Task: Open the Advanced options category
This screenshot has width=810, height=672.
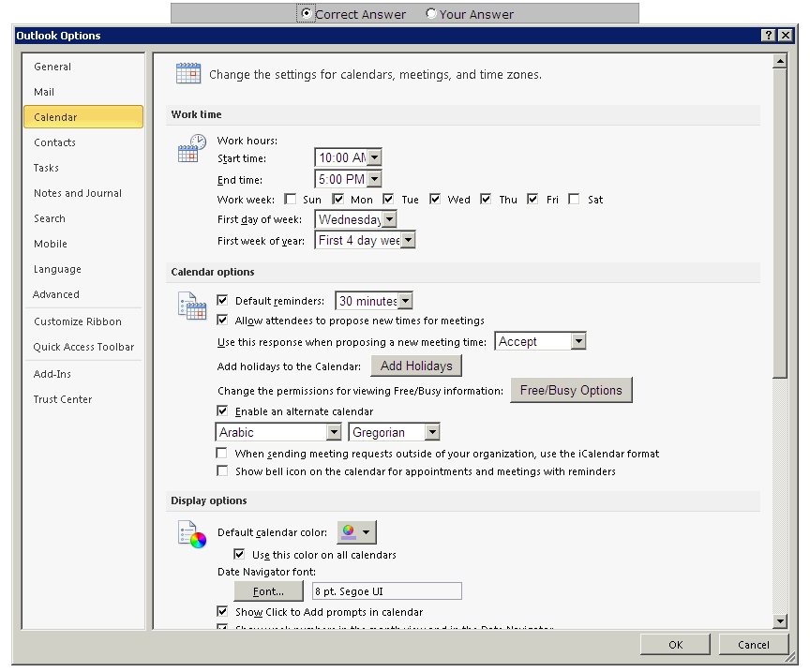Action: 83,294
